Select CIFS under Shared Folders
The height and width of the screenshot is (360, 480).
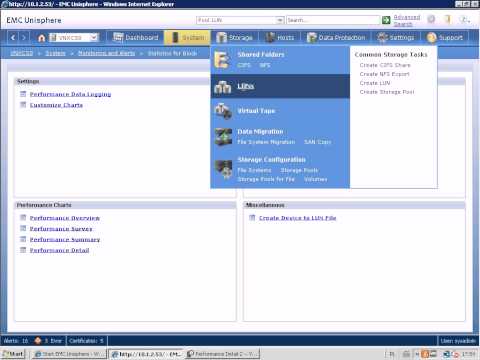[x=244, y=65]
